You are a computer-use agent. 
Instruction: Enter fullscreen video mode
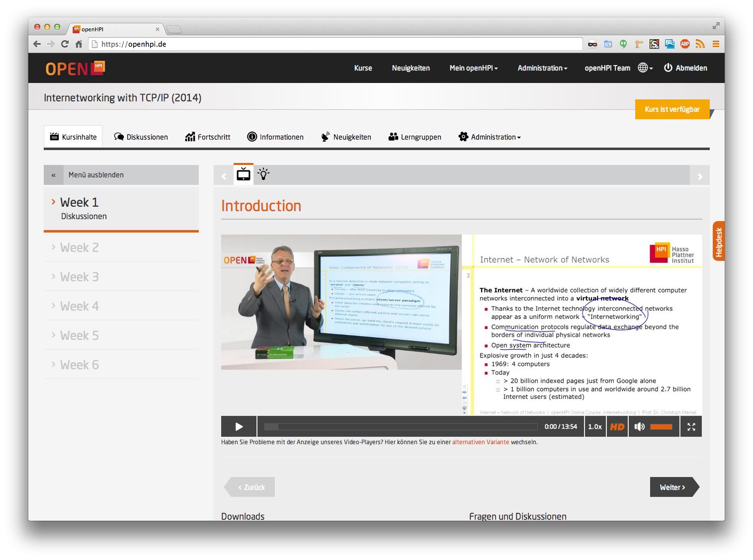click(691, 427)
